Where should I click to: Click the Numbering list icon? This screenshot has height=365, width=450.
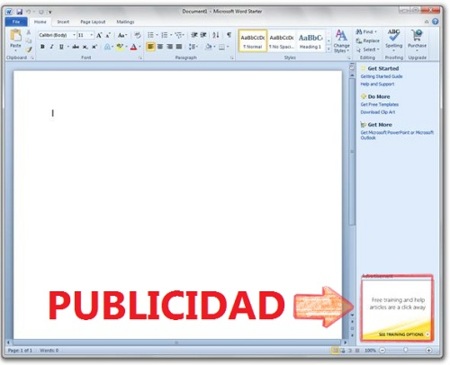coord(164,35)
